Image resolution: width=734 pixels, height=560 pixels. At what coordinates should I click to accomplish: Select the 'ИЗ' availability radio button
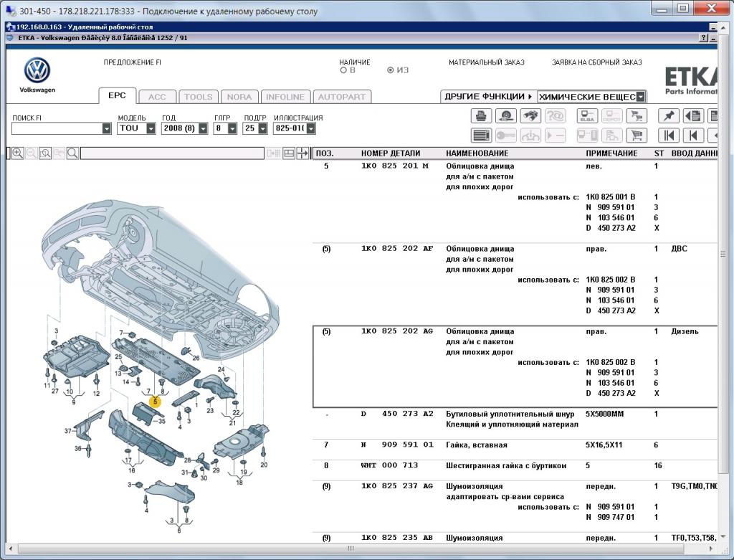tap(390, 70)
